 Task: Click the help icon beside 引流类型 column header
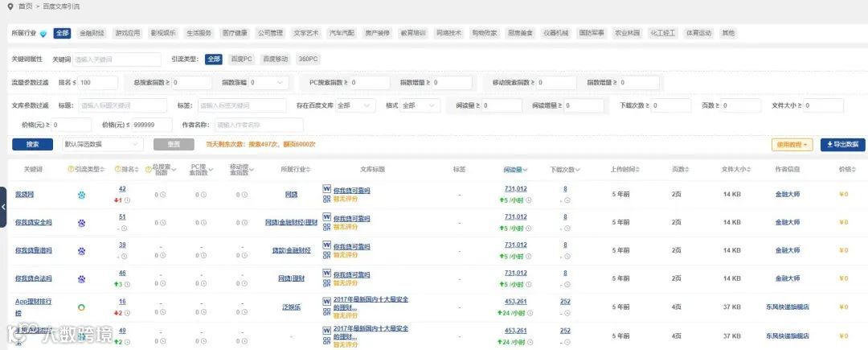[x=70, y=169]
